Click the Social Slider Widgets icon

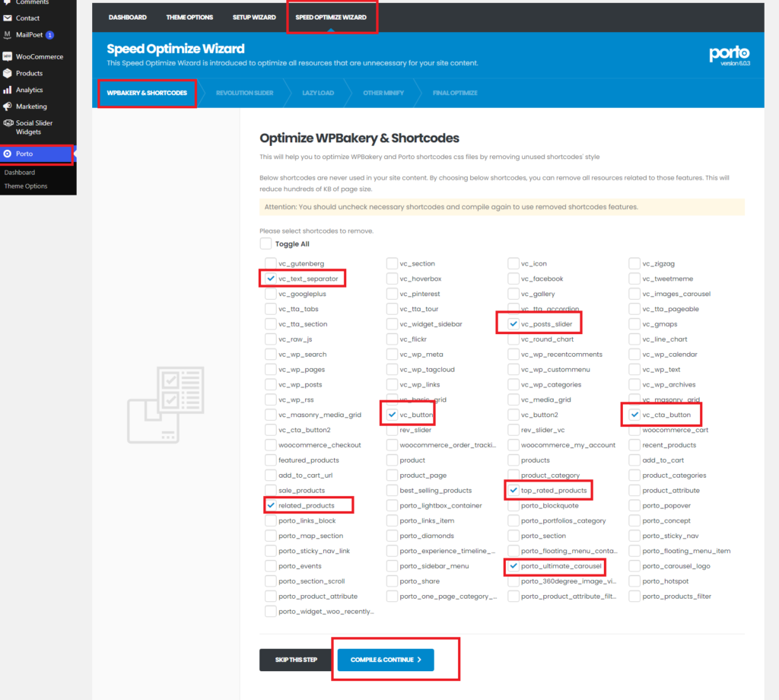point(8,123)
